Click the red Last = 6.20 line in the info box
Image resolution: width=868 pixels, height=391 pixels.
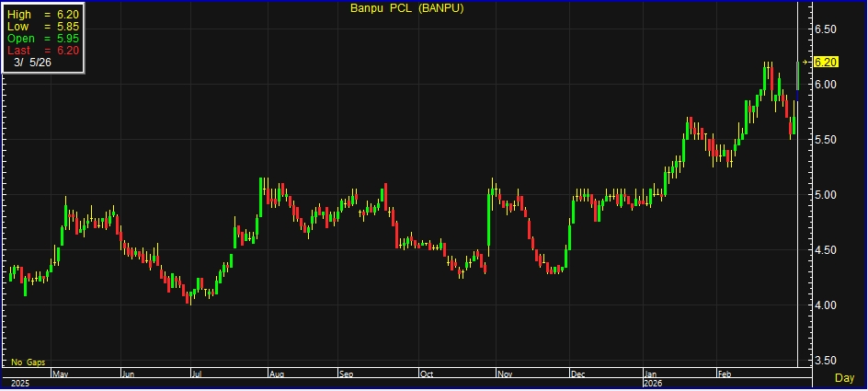click(x=42, y=51)
